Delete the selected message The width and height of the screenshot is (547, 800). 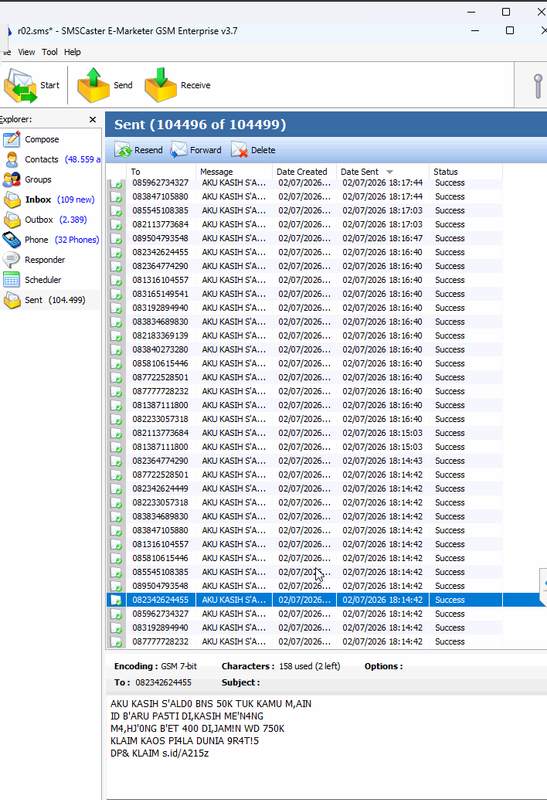pyautogui.click(x=254, y=150)
